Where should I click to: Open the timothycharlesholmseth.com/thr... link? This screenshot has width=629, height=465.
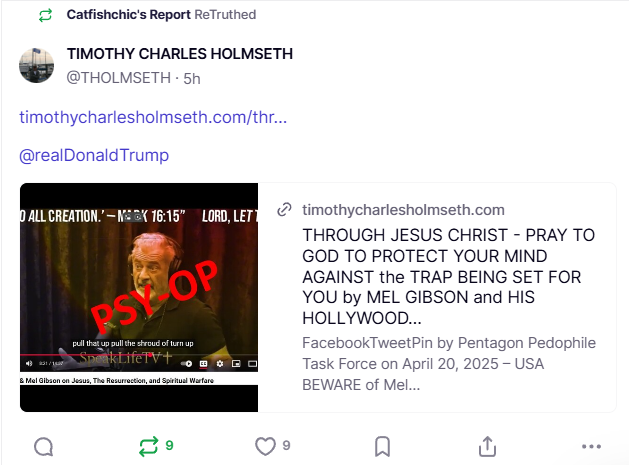pyautogui.click(x=153, y=117)
